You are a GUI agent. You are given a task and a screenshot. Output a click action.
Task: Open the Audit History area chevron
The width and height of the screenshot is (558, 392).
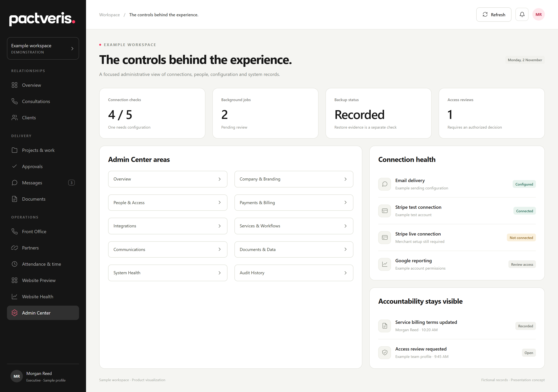pyautogui.click(x=345, y=273)
